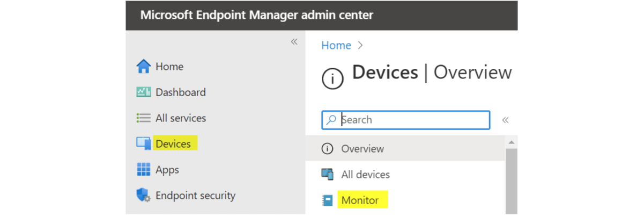Viewport: 644px width, 216px height.
Task: Click the All services list icon
Action: [x=144, y=118]
